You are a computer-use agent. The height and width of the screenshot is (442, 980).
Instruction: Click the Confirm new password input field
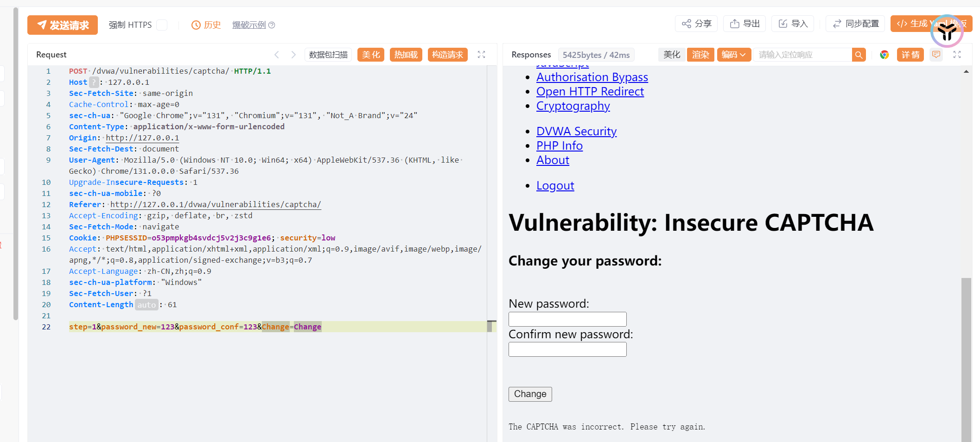click(x=567, y=349)
